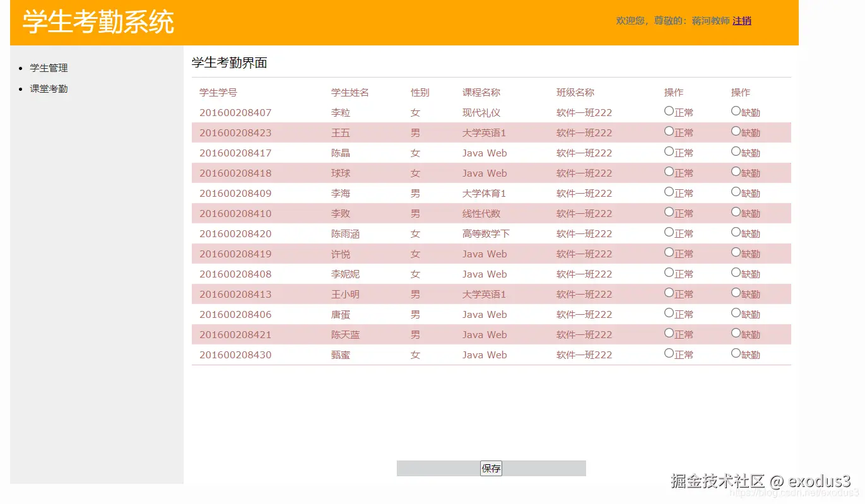Click the 现代礼仪 course cell
Screen dimensions: 865x504
point(481,113)
